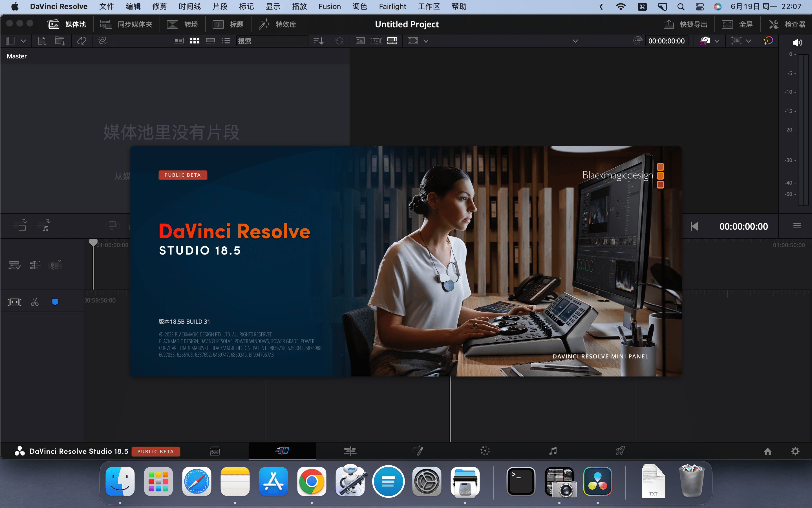This screenshot has width=812, height=508.
Task: Open the 特效库 effects library
Action: pos(277,24)
